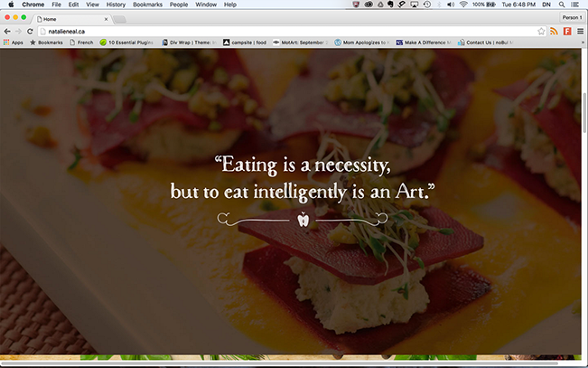This screenshot has height=368, width=588.
Task: Open the Chrome hamburger menu
Action: [580, 31]
